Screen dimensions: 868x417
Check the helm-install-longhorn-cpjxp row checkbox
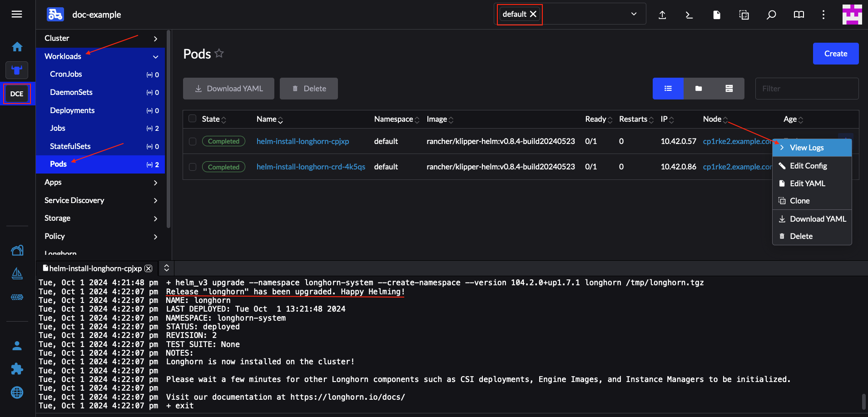click(193, 141)
